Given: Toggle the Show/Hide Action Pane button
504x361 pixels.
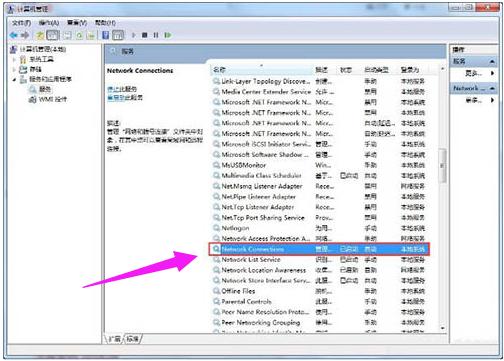Looking at the screenshot, I should [x=118, y=35].
